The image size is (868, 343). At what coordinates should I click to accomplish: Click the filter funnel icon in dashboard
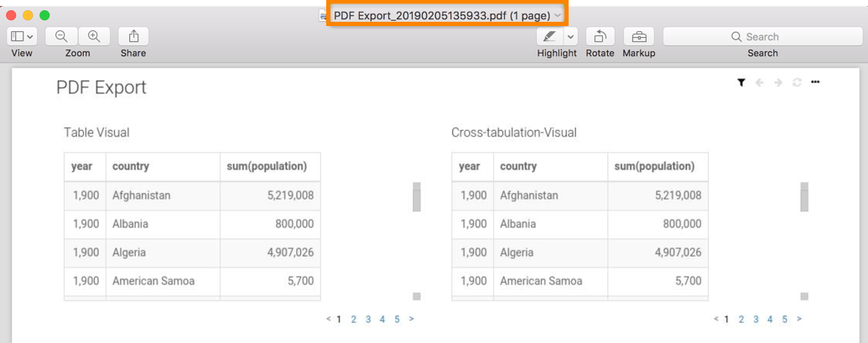coord(741,82)
